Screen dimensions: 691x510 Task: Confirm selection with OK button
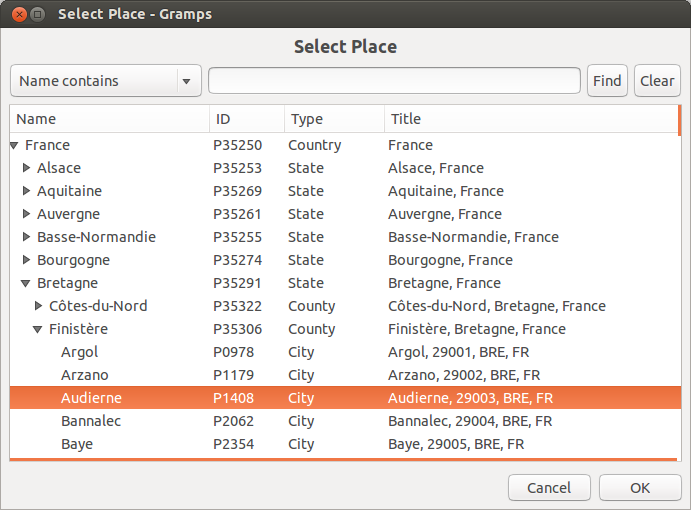(x=640, y=488)
